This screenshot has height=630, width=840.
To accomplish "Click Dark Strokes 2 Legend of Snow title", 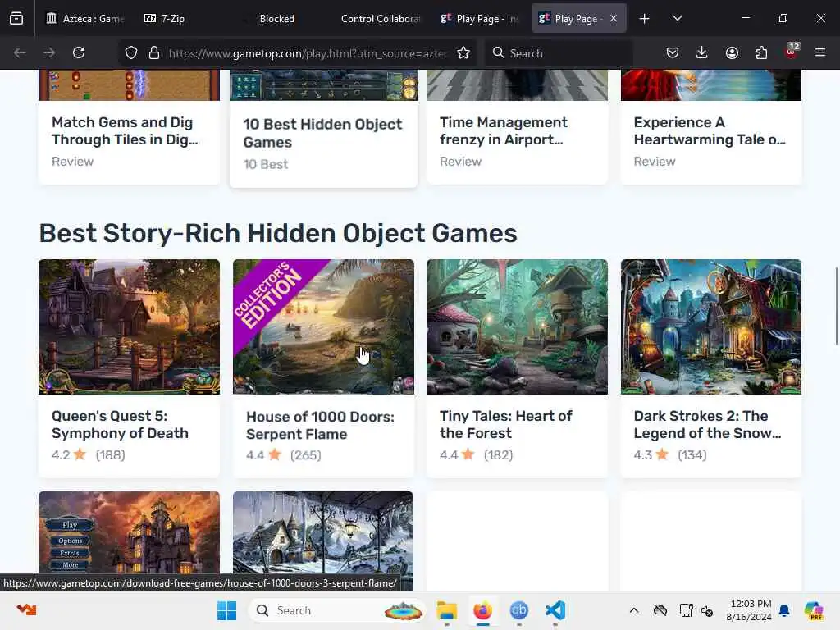I will click(707, 424).
